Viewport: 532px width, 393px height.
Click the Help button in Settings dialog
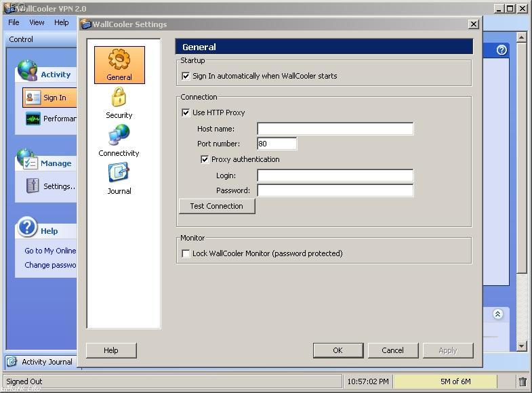pyautogui.click(x=111, y=350)
